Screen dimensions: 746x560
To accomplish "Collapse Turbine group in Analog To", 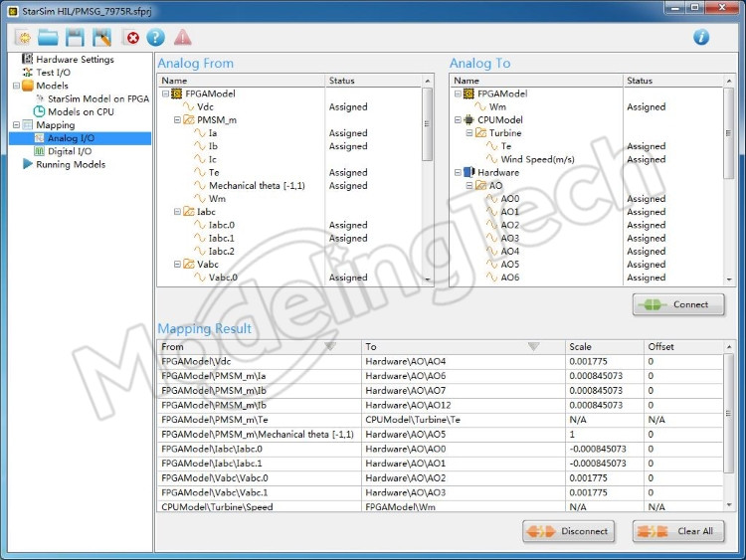I will [469, 133].
